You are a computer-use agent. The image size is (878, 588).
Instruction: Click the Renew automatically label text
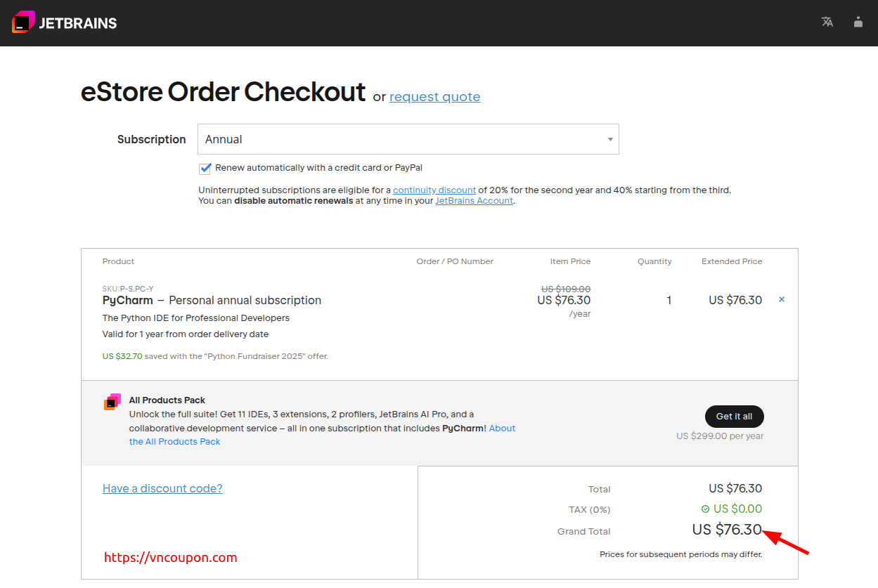click(318, 168)
